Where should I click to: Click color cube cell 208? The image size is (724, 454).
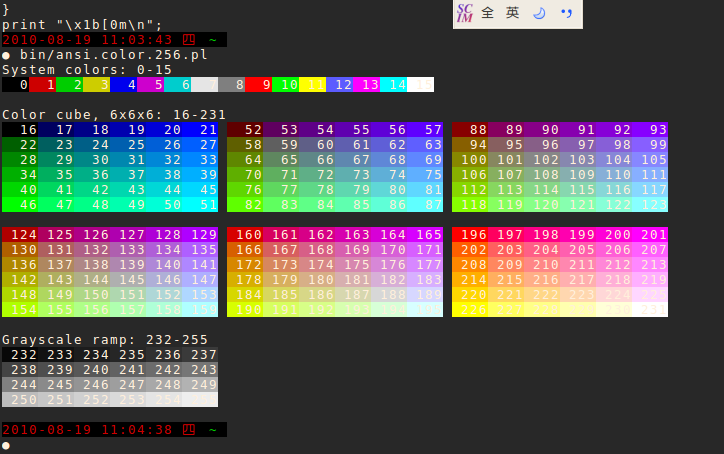470,265
